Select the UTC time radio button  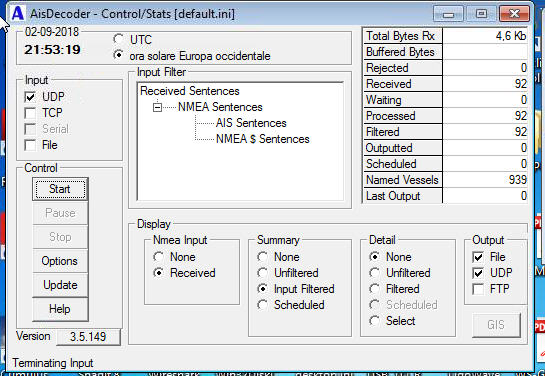[118, 39]
